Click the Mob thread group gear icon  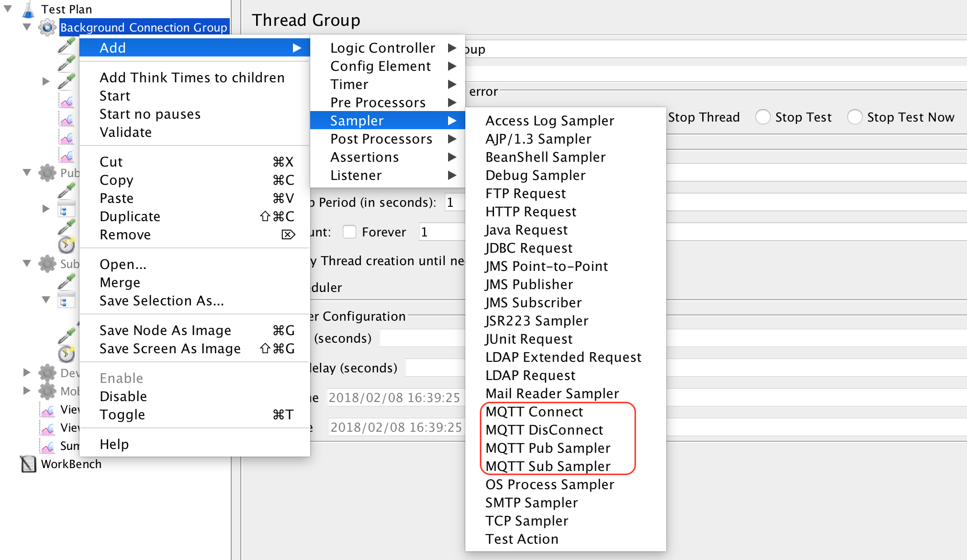(x=47, y=391)
